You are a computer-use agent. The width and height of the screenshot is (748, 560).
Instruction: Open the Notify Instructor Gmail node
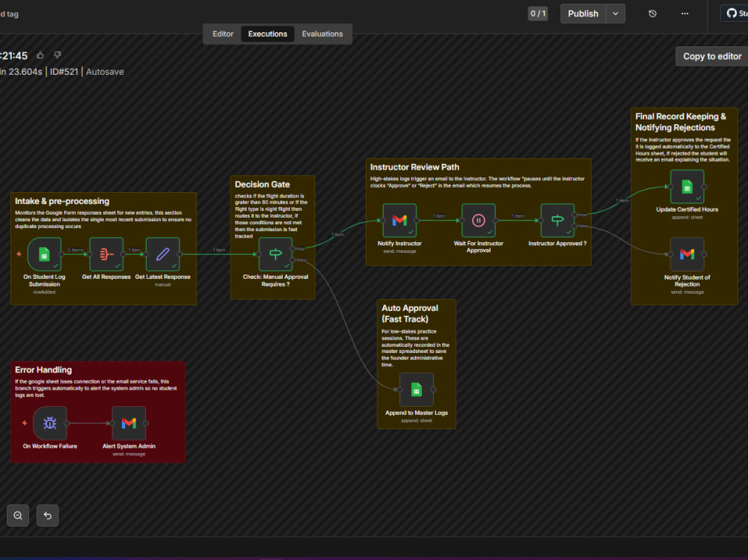tap(399, 221)
